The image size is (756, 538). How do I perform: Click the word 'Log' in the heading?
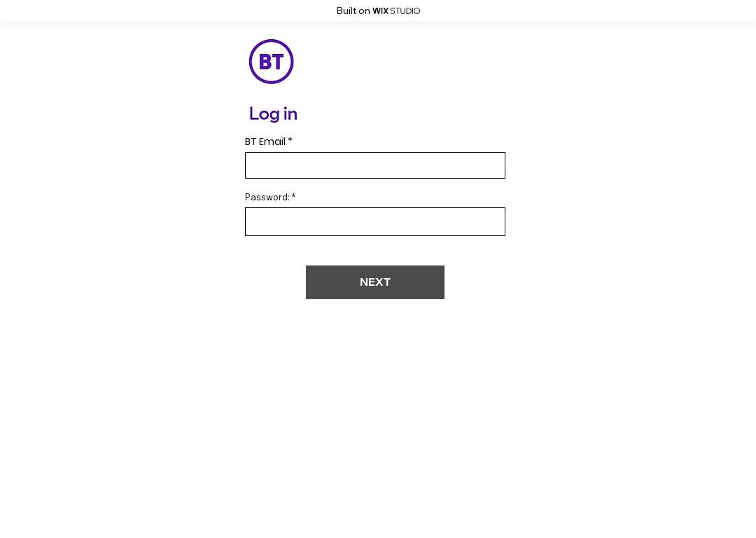click(x=264, y=114)
